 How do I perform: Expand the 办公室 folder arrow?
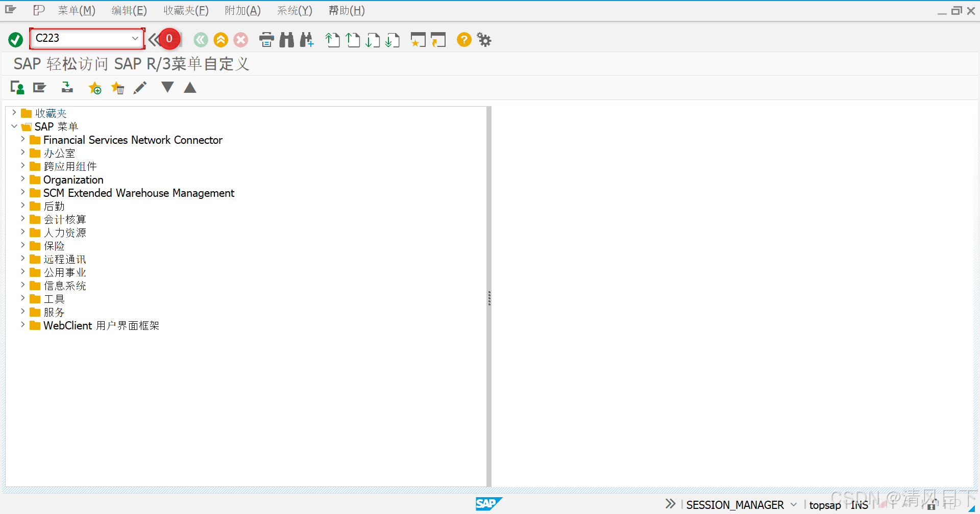[x=23, y=152]
